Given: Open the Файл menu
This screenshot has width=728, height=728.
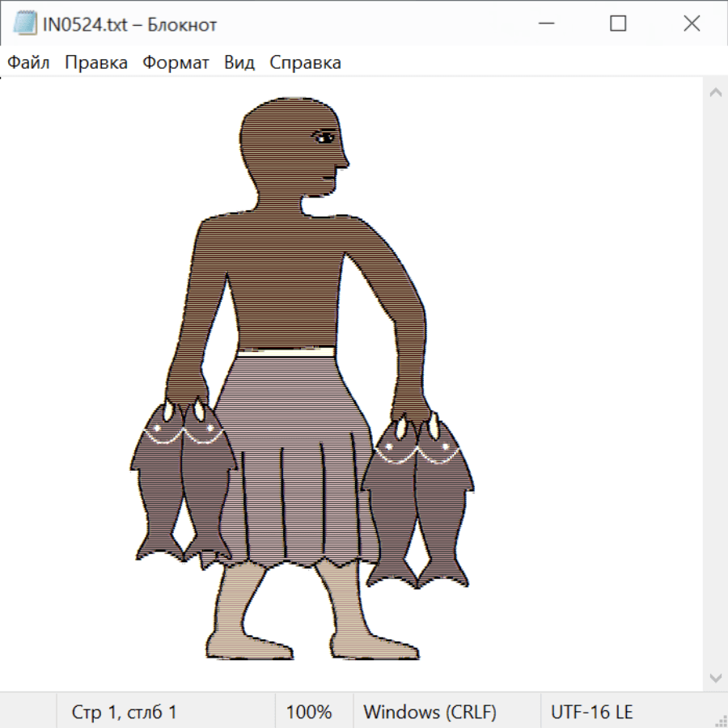Looking at the screenshot, I should [x=29, y=63].
